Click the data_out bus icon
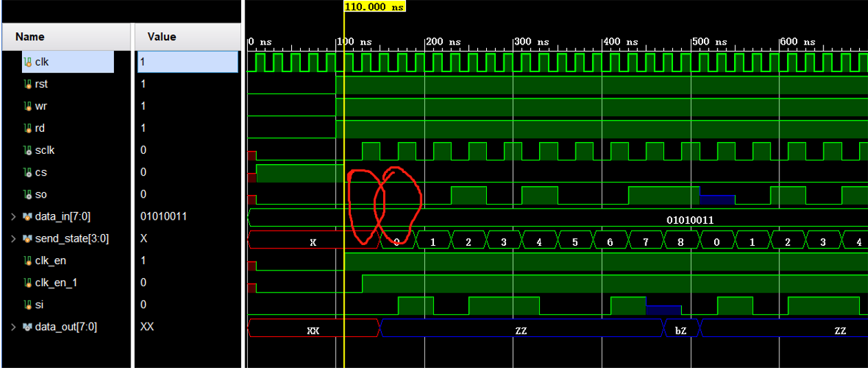868x370 pixels. pyautogui.click(x=27, y=327)
